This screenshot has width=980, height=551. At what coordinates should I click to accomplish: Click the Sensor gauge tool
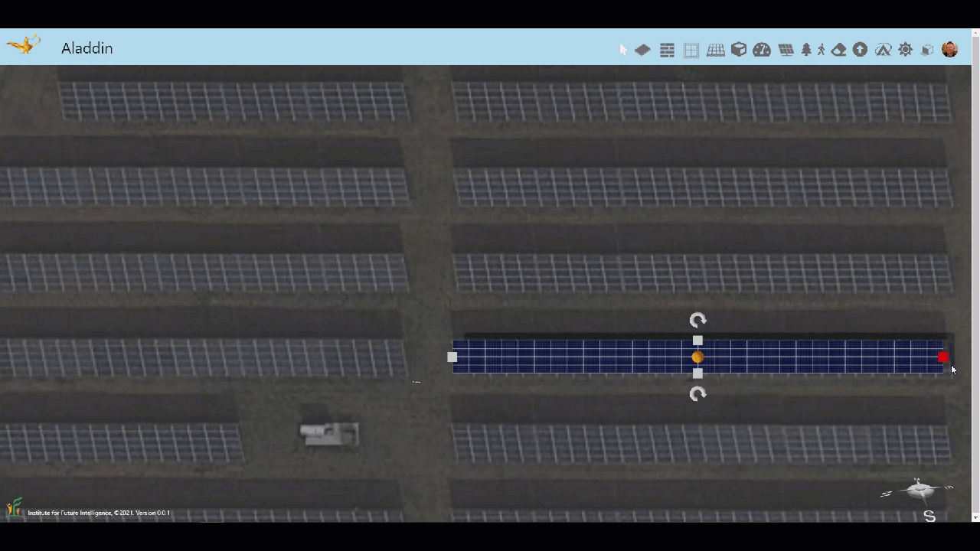point(762,50)
